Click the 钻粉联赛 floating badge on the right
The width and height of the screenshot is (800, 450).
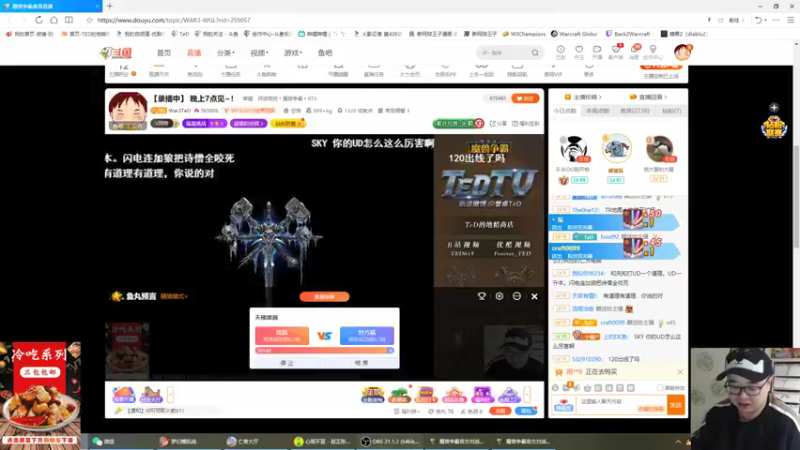[773, 128]
